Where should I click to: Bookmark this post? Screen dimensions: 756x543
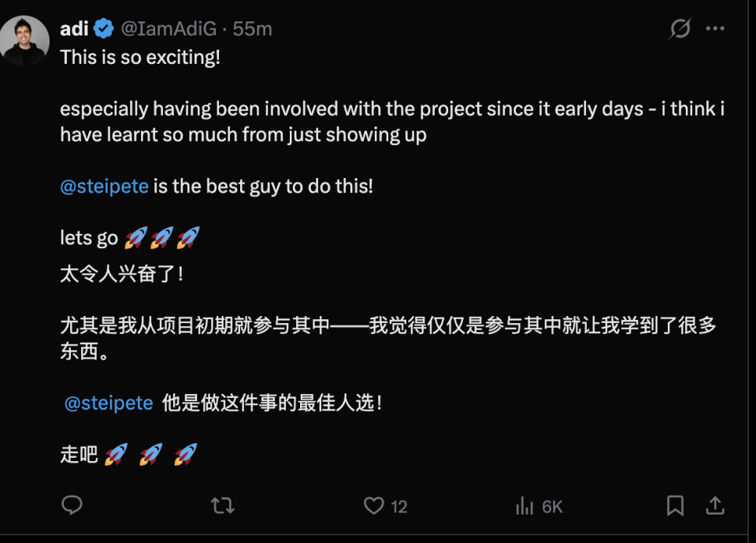[673, 506]
